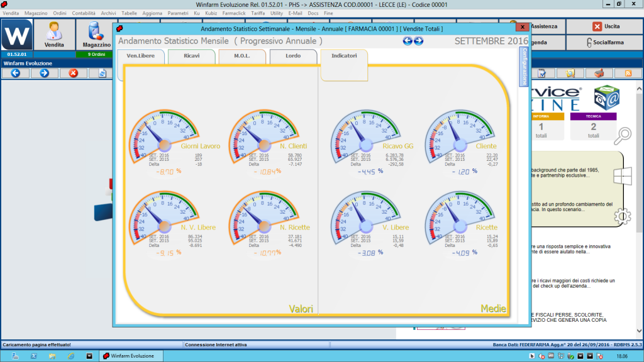
Task: Open the checklist document icon
Action: (542, 73)
